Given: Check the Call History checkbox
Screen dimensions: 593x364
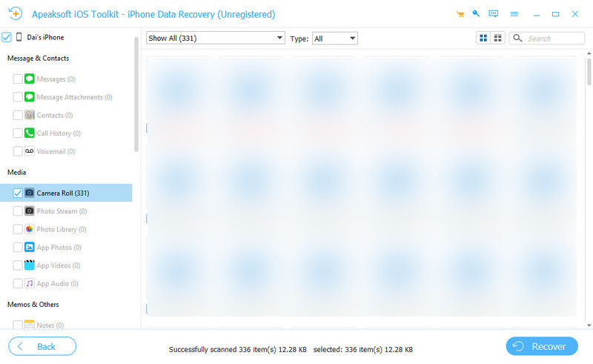Looking at the screenshot, I should pyautogui.click(x=17, y=133).
